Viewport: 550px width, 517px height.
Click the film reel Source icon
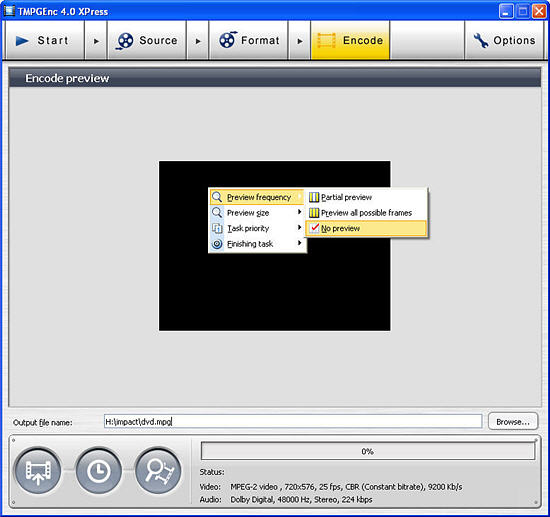coord(125,41)
